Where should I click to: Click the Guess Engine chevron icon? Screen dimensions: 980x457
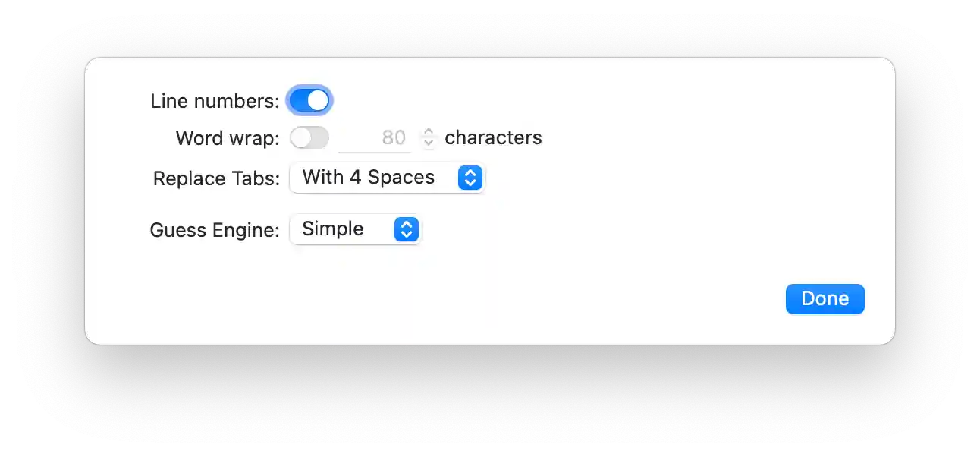[x=407, y=229]
